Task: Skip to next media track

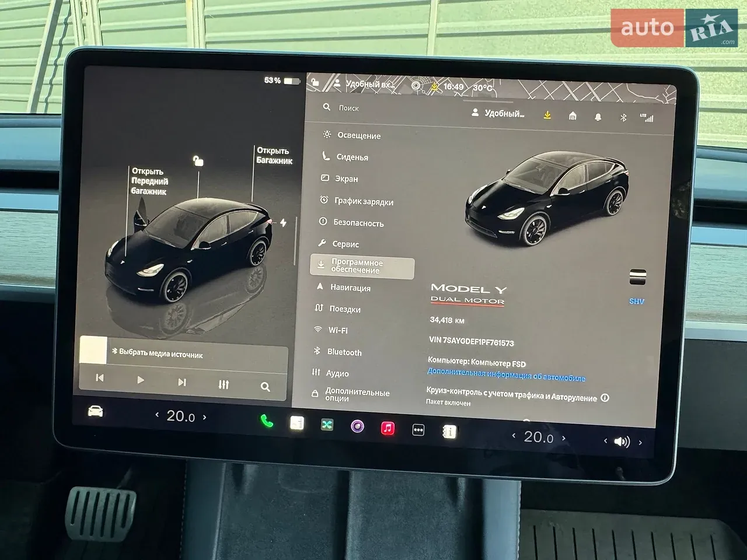Action: tap(182, 382)
